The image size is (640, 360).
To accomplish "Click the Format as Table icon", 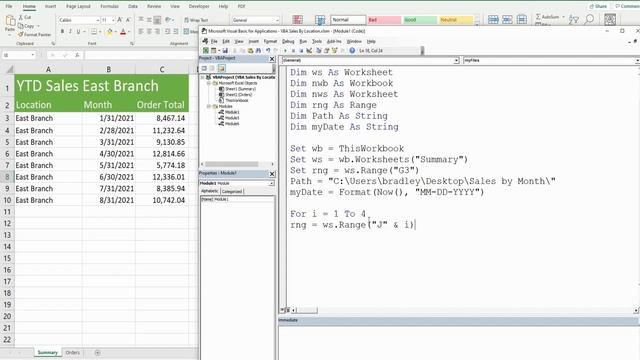I will pyautogui.click(x=320, y=20).
